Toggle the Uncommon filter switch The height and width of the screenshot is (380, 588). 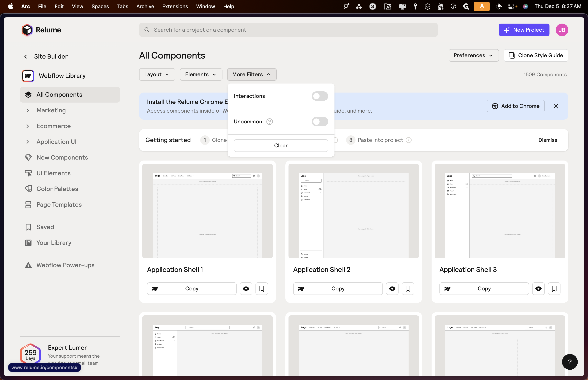click(x=320, y=122)
